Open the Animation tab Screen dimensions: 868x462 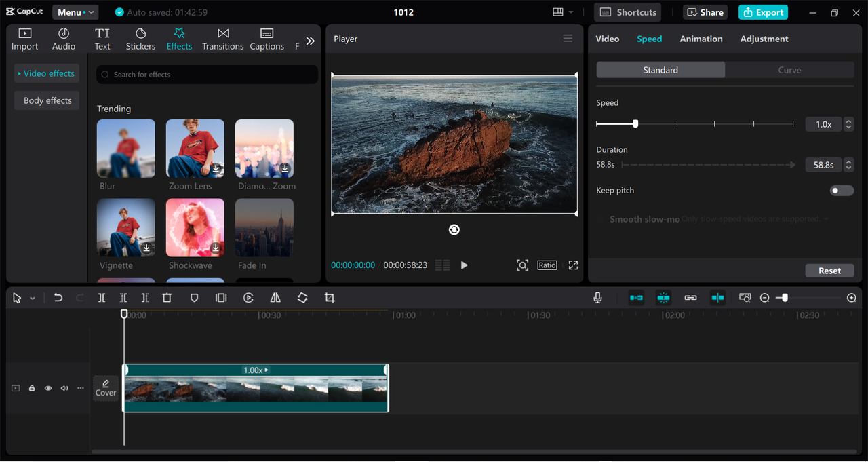[x=701, y=39]
